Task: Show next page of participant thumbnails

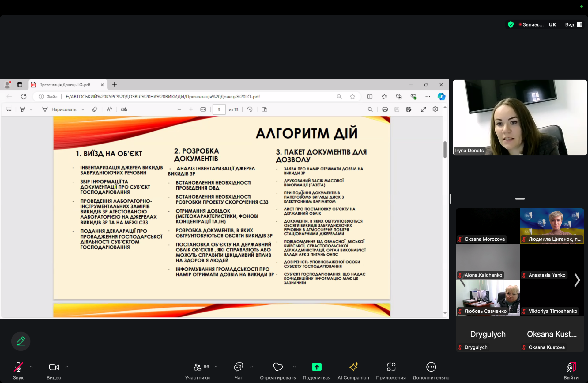Action: (x=577, y=280)
